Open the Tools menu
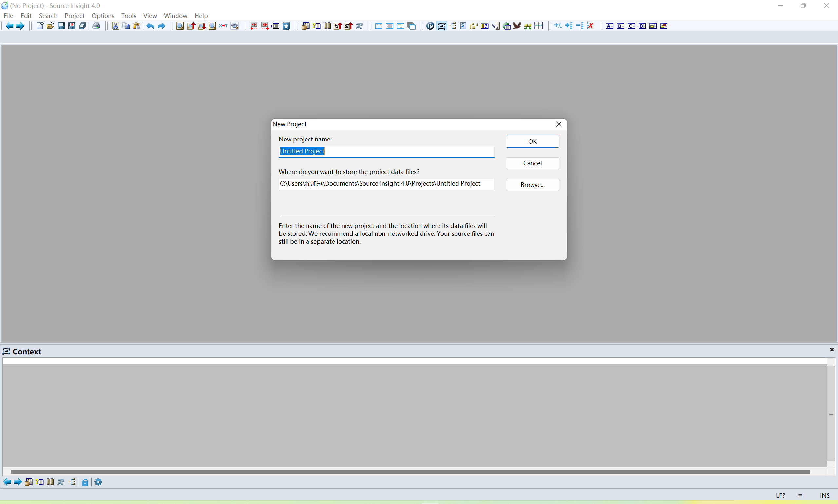 pyautogui.click(x=129, y=16)
